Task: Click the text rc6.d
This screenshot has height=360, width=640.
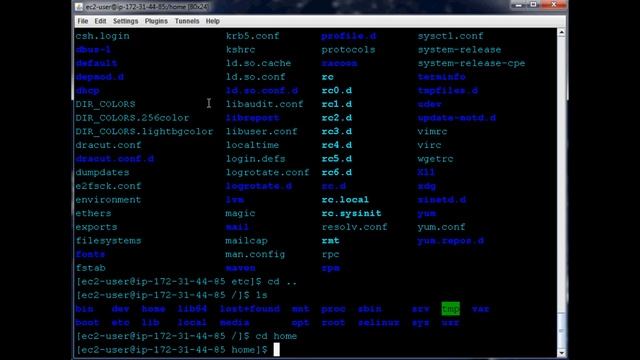Action: click(x=337, y=172)
